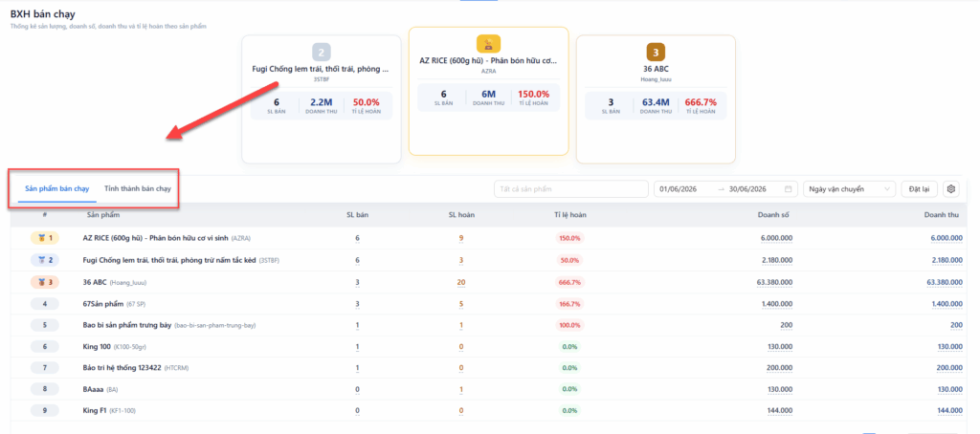
Task: Switch to the Tỉnh thành bán chạy tab
Action: point(138,188)
